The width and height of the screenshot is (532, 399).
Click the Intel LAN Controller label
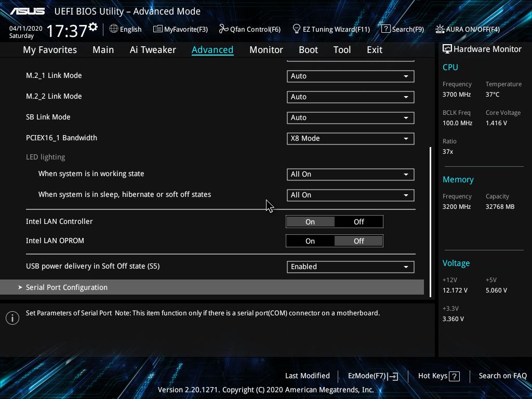pos(59,221)
